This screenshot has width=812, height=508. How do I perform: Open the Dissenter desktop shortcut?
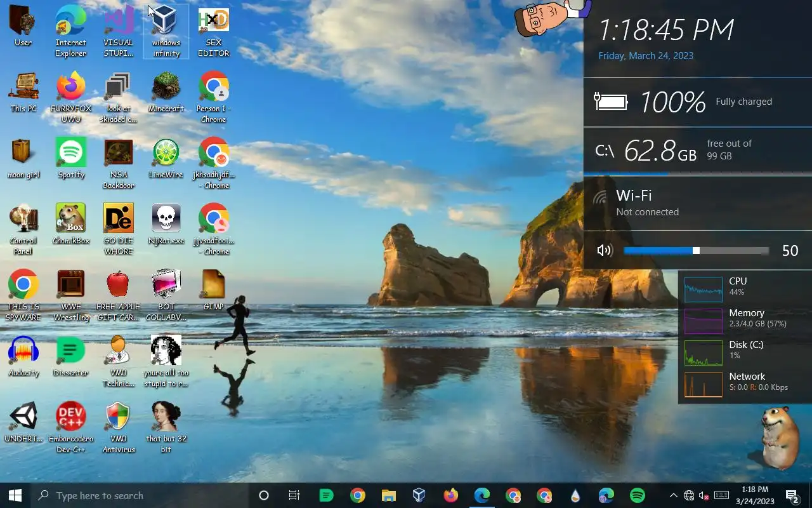tap(71, 356)
